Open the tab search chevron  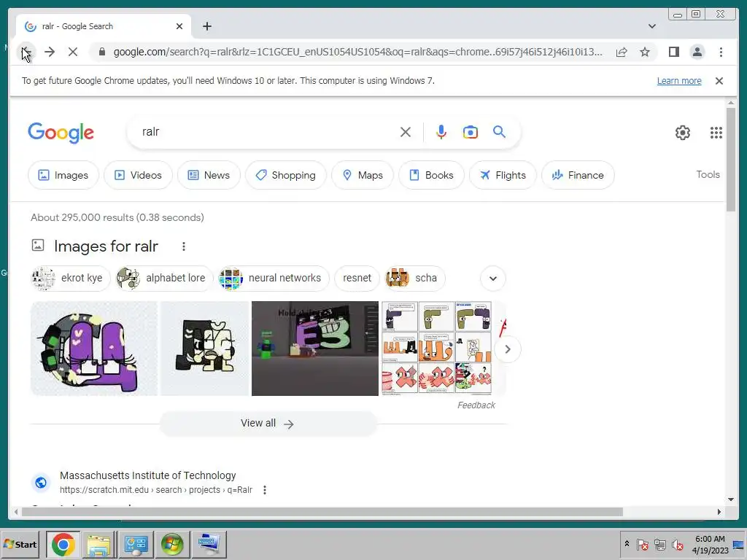[651, 26]
